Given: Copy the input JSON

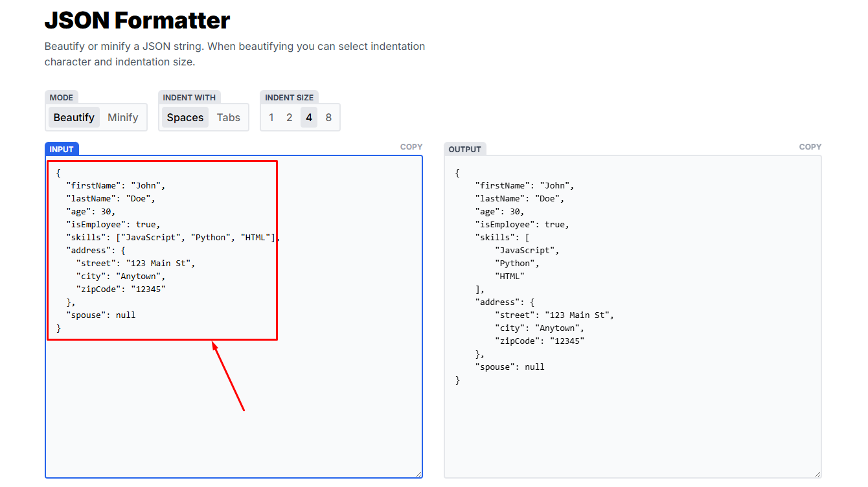Looking at the screenshot, I should (x=411, y=146).
